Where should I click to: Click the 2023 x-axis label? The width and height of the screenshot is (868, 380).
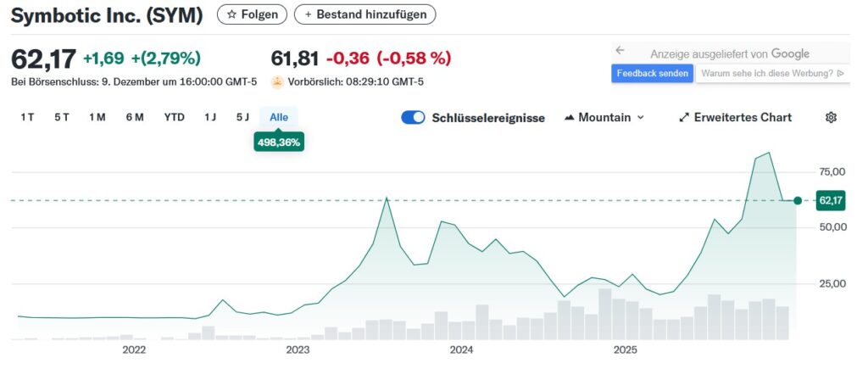[x=298, y=350]
